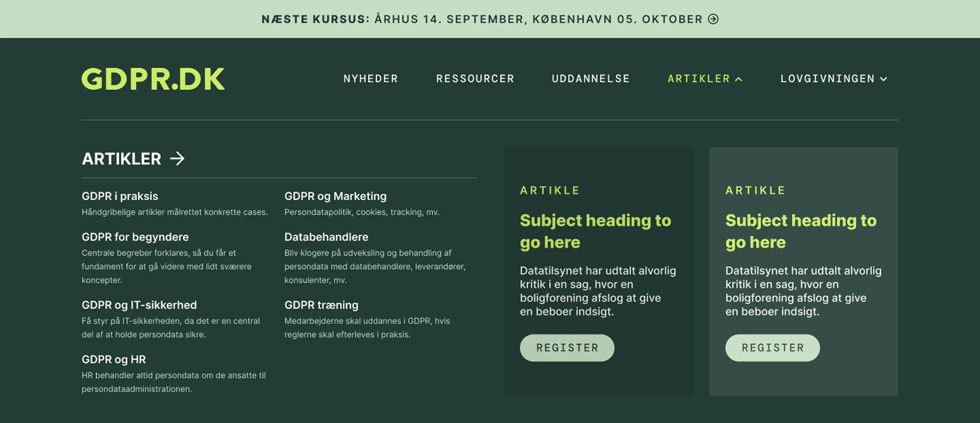Viewport: 980px width, 423px height.
Task: Click the GDPR.DK logo
Action: click(153, 79)
